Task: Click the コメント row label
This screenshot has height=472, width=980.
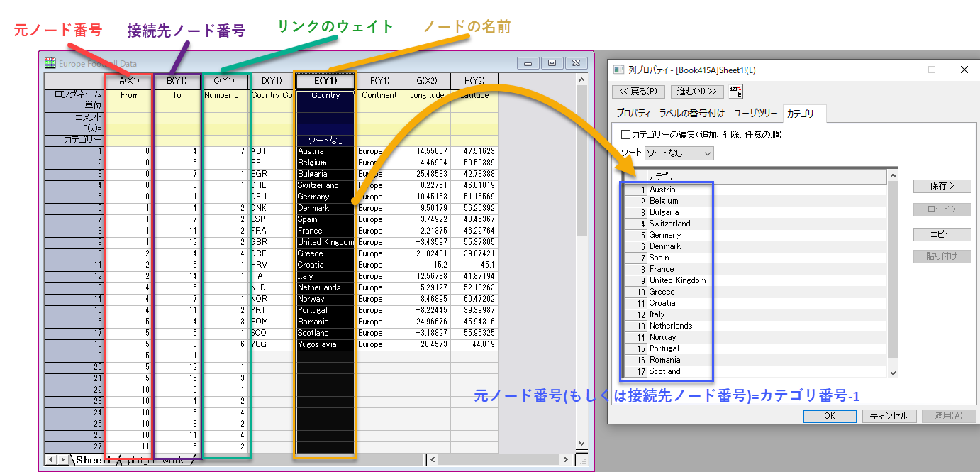Action: (74, 117)
